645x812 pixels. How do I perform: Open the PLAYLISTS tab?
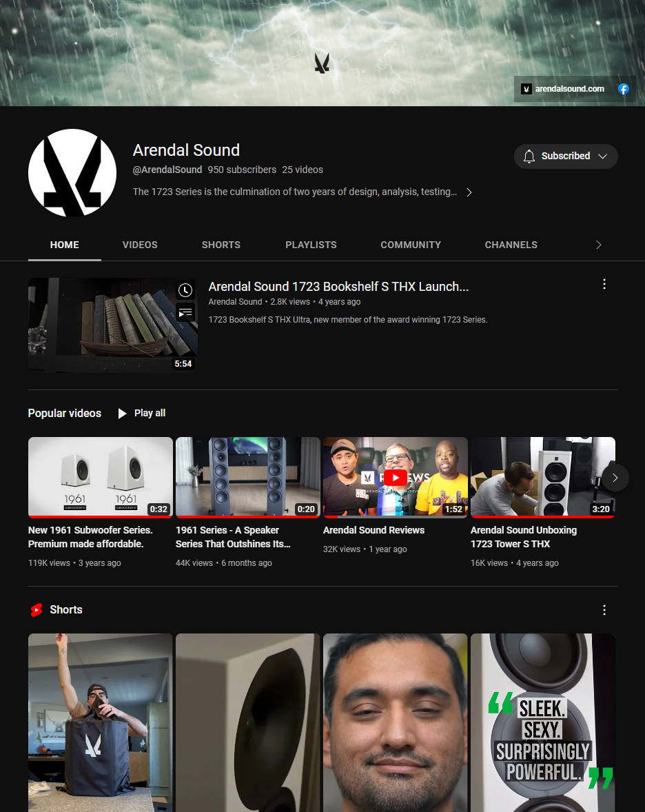(311, 245)
